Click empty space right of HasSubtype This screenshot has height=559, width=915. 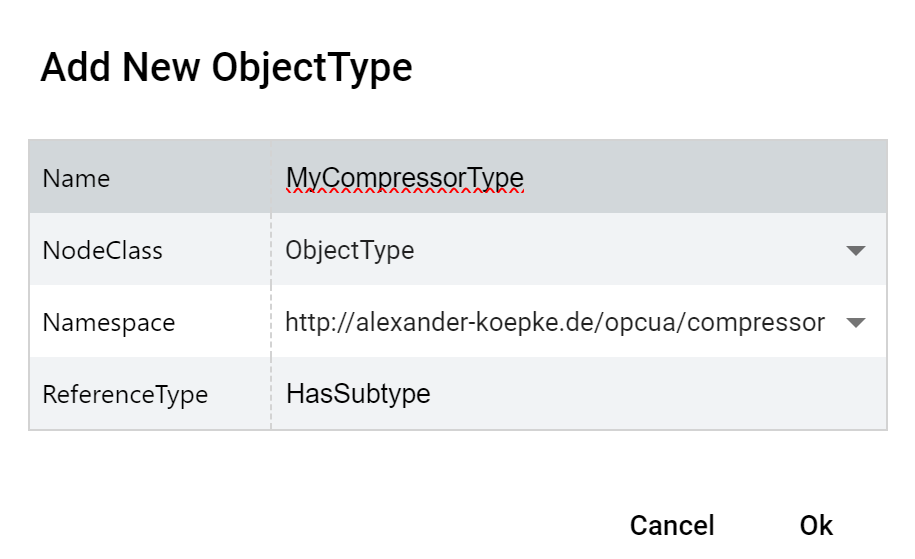(658, 394)
